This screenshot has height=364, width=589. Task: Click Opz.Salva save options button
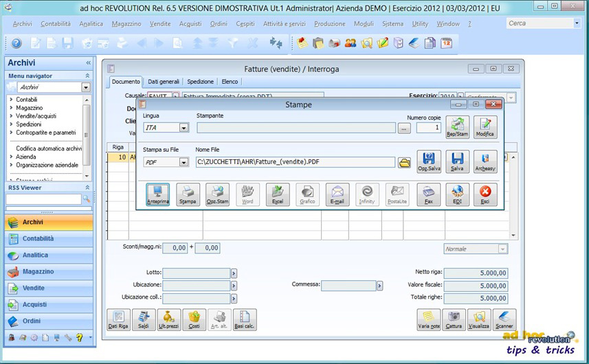click(x=429, y=161)
